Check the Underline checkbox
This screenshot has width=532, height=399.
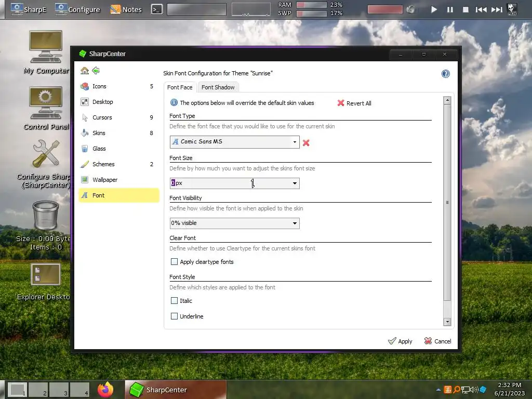click(174, 316)
